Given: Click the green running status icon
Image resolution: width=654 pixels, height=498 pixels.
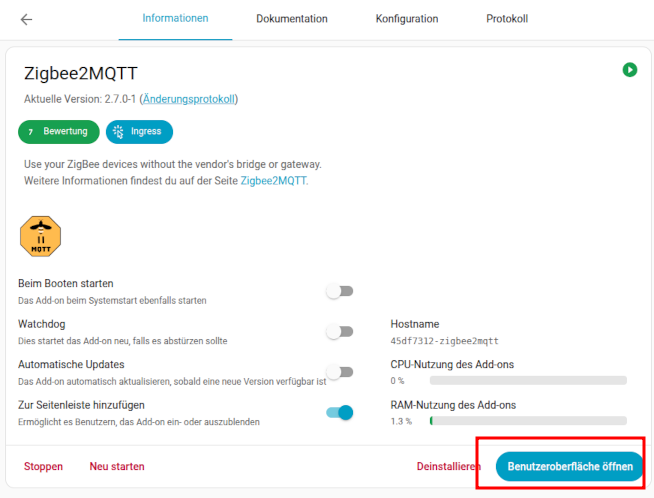Looking at the screenshot, I should (x=629, y=70).
